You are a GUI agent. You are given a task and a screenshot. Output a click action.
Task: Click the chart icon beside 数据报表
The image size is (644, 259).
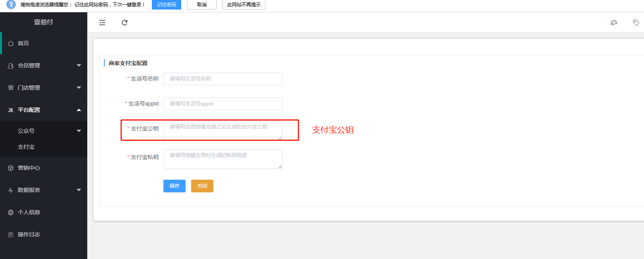tap(11, 190)
